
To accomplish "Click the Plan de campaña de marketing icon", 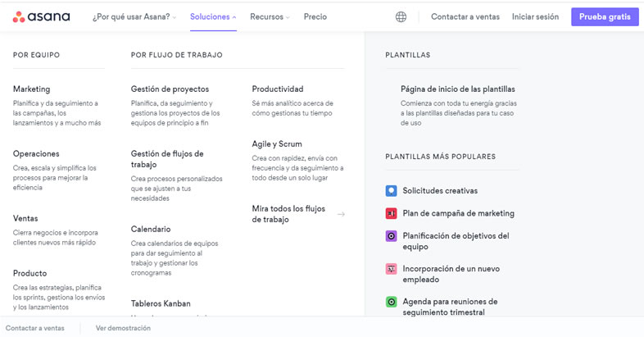I will (391, 213).
